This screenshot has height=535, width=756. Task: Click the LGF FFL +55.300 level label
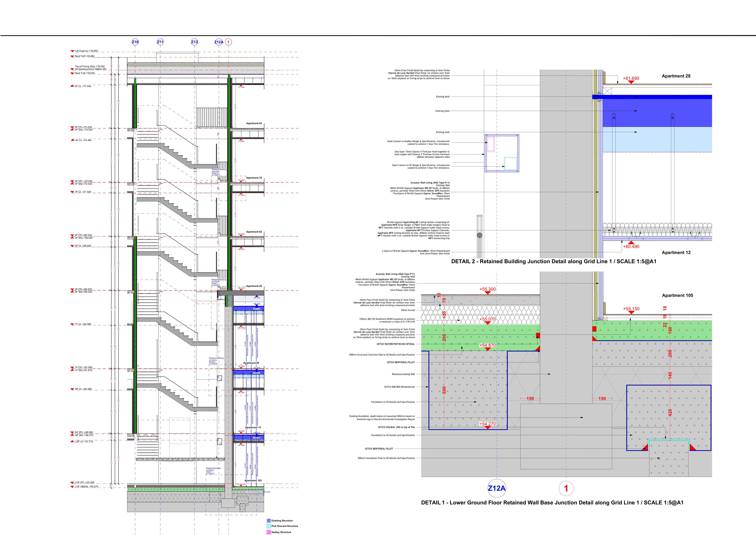(x=84, y=483)
